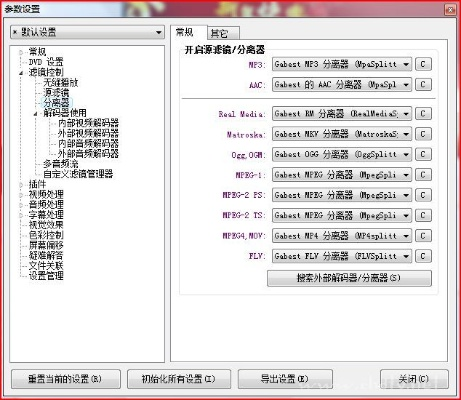461x400 pixels.
Task: Select 常规 in the settings tree
Action: (37, 52)
